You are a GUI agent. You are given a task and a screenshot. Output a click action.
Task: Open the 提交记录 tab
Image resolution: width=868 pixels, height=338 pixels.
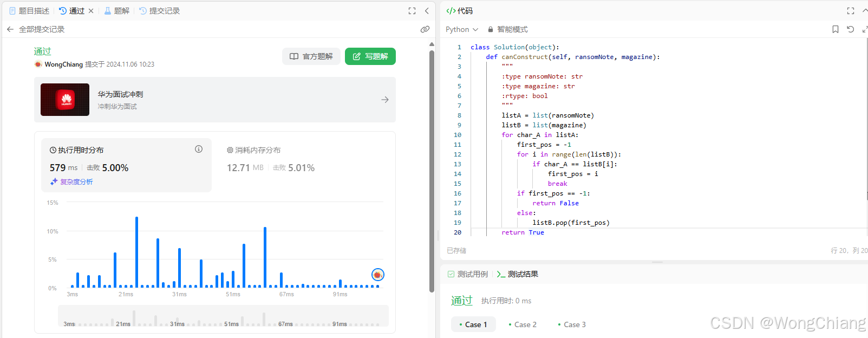[159, 11]
